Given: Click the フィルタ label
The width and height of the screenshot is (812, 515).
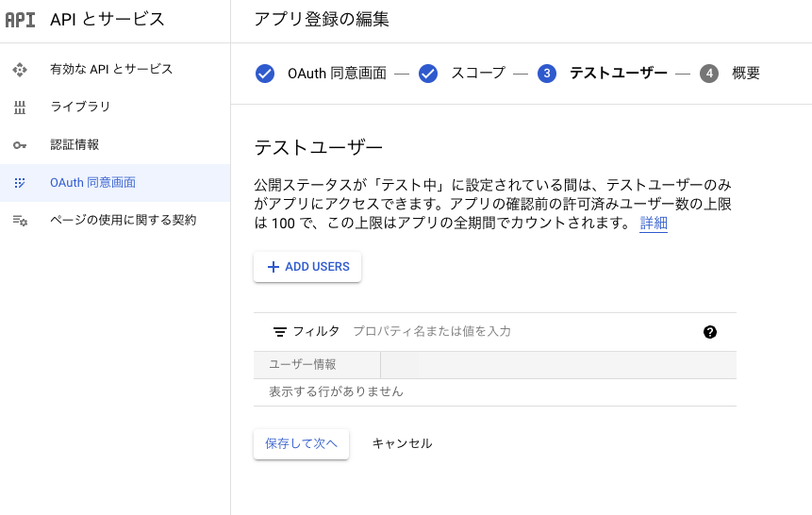Looking at the screenshot, I should tap(316, 332).
